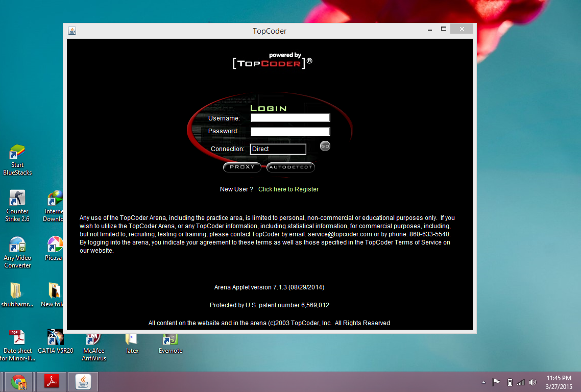
Task: Show hidden tray icons arrow
Action: coord(483,382)
